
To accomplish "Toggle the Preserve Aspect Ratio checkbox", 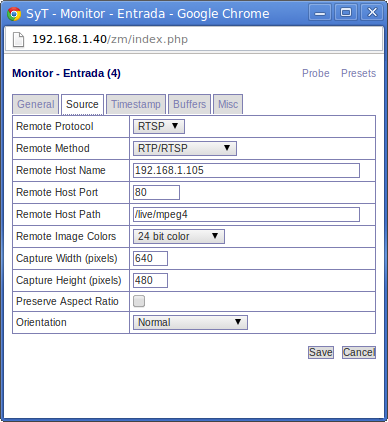I will [x=139, y=301].
